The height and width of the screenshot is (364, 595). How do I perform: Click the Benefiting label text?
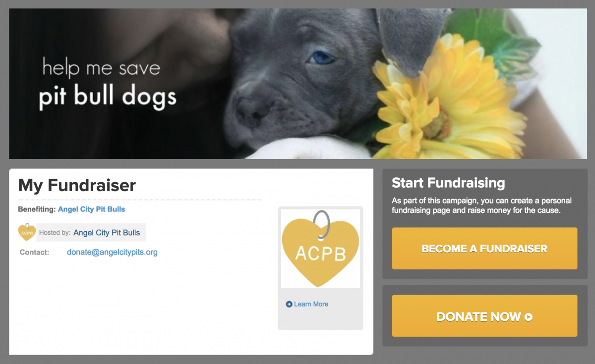pyautogui.click(x=37, y=209)
